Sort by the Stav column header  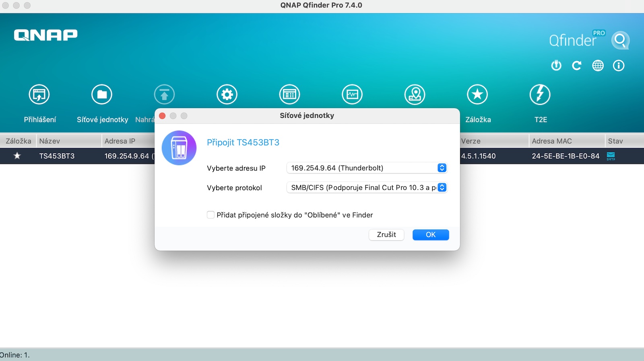(x=625, y=141)
